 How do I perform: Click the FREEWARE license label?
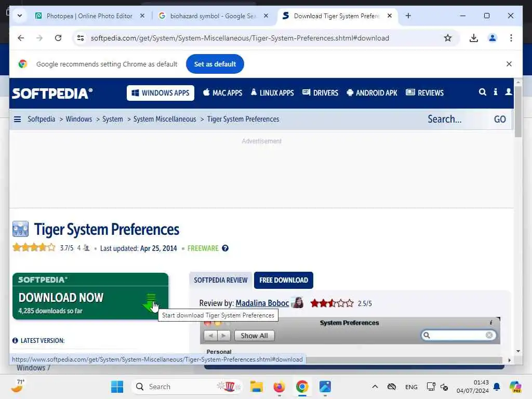[x=203, y=248]
